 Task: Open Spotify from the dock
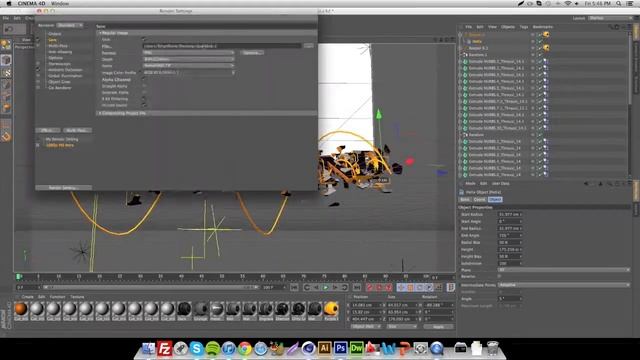(x=213, y=349)
